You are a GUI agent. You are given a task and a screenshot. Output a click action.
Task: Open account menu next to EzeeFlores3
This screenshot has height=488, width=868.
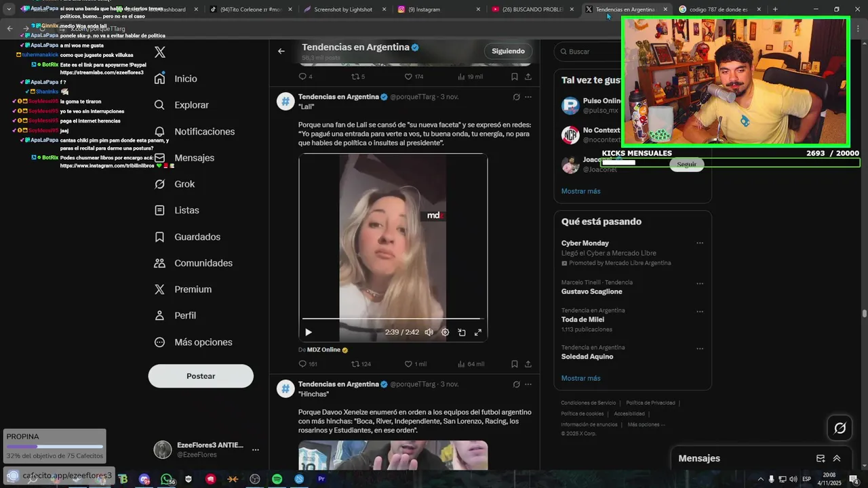pyautogui.click(x=256, y=449)
